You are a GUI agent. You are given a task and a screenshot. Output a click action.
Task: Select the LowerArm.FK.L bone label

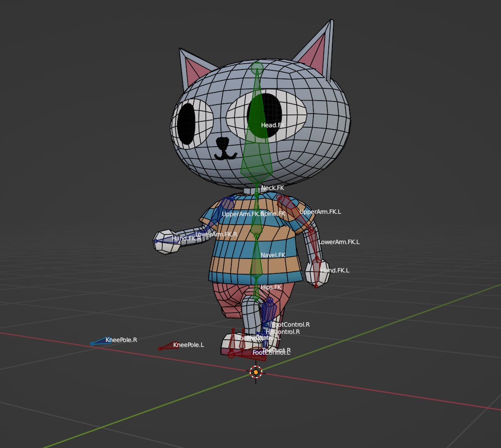click(x=339, y=242)
